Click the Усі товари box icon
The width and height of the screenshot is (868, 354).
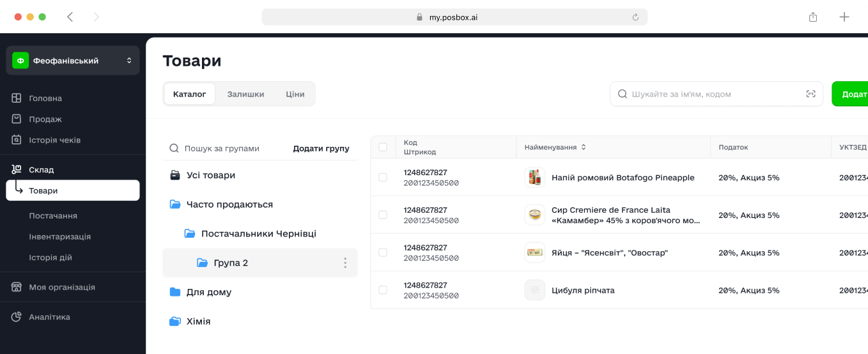point(175,175)
